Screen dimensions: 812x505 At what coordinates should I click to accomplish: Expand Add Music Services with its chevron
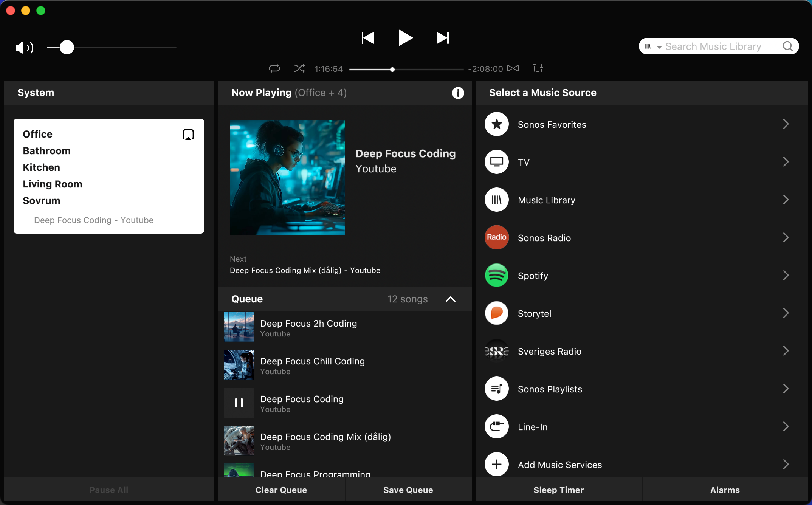[x=786, y=464]
